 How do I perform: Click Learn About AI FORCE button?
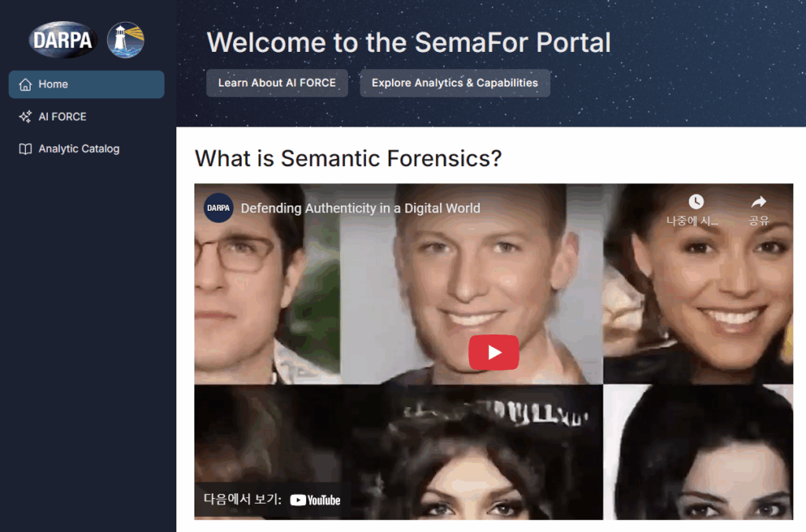(277, 83)
